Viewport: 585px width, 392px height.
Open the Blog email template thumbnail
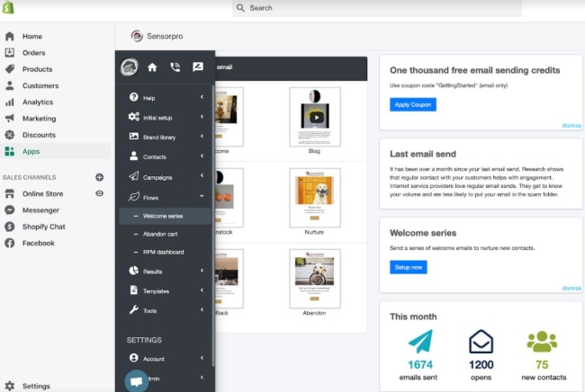(315, 117)
